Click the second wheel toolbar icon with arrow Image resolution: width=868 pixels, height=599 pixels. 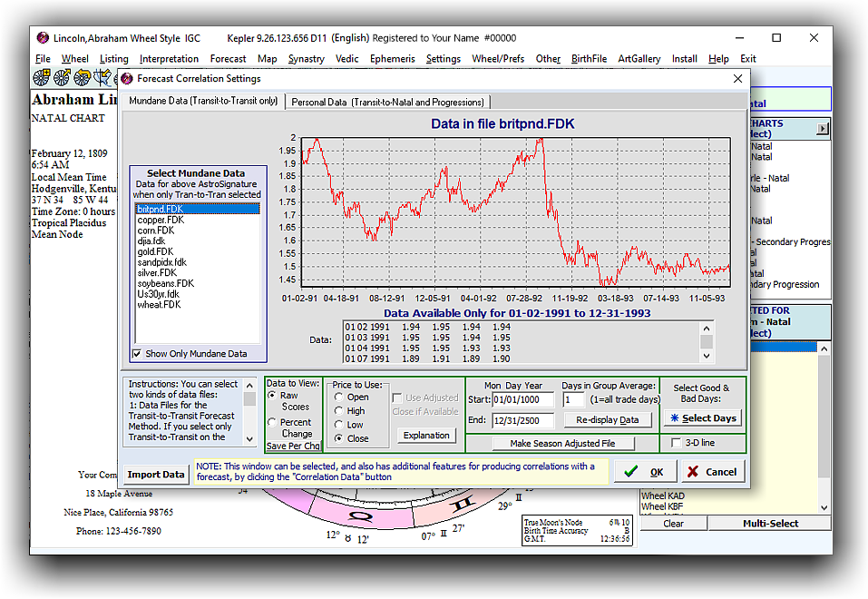pos(63,78)
